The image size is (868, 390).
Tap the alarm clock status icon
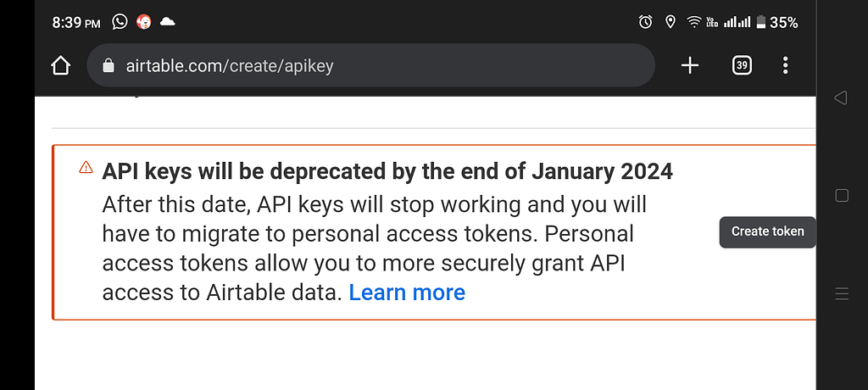click(x=645, y=22)
